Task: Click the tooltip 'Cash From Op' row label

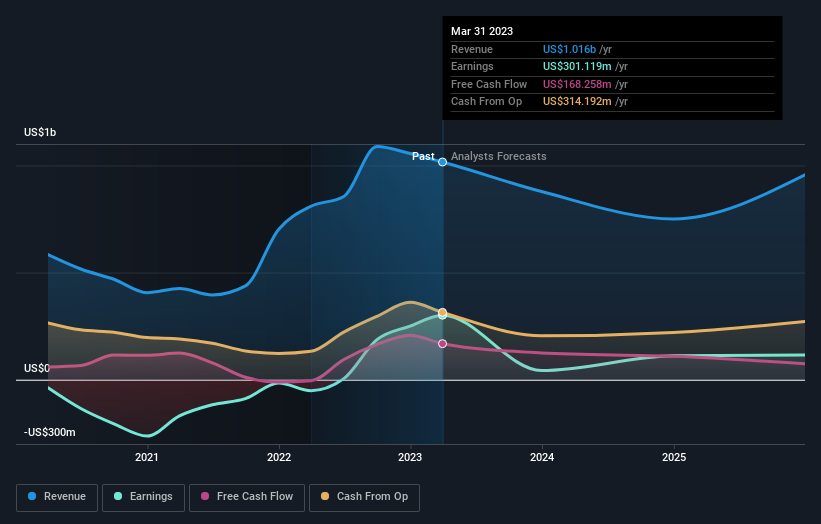Action: point(486,102)
